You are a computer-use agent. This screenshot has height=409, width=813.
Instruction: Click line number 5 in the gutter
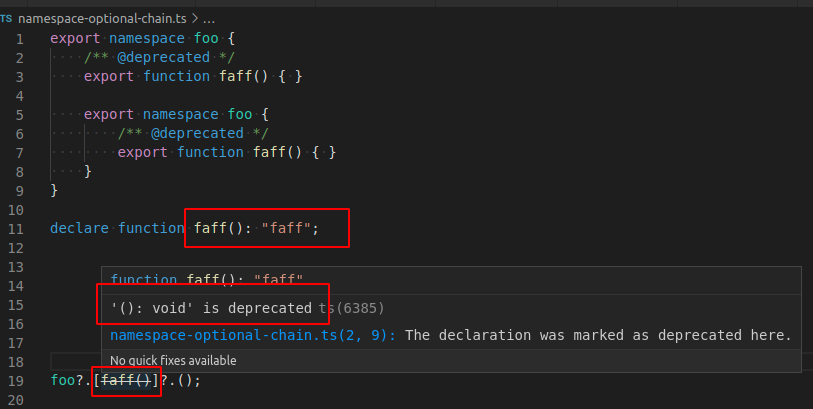[19, 115]
